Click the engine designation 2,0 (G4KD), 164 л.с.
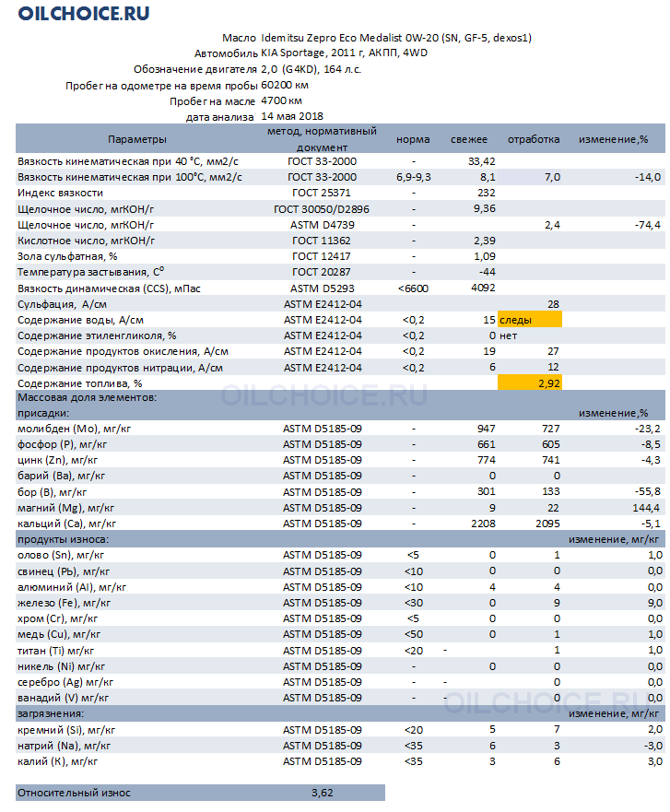The image size is (670, 812). (311, 69)
